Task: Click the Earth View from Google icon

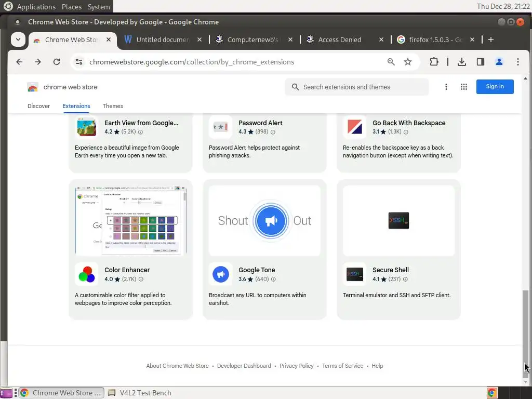Action: click(x=87, y=127)
